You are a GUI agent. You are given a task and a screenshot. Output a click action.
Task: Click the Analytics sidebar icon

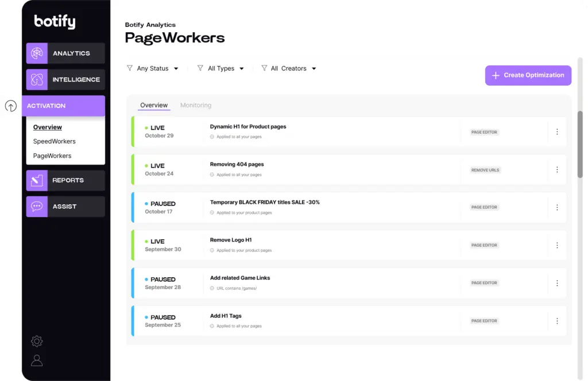pos(37,53)
